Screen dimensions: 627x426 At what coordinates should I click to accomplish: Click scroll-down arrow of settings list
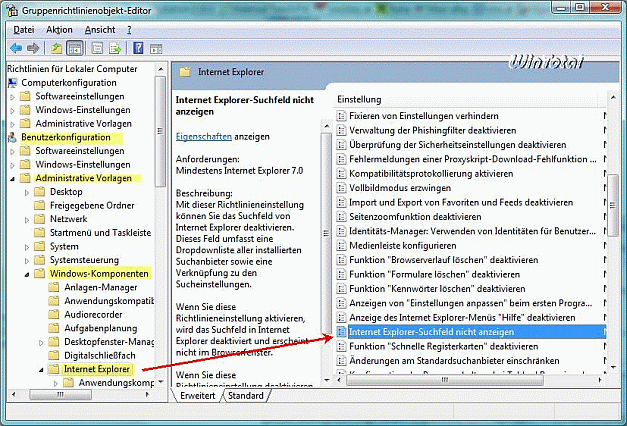tap(613, 367)
